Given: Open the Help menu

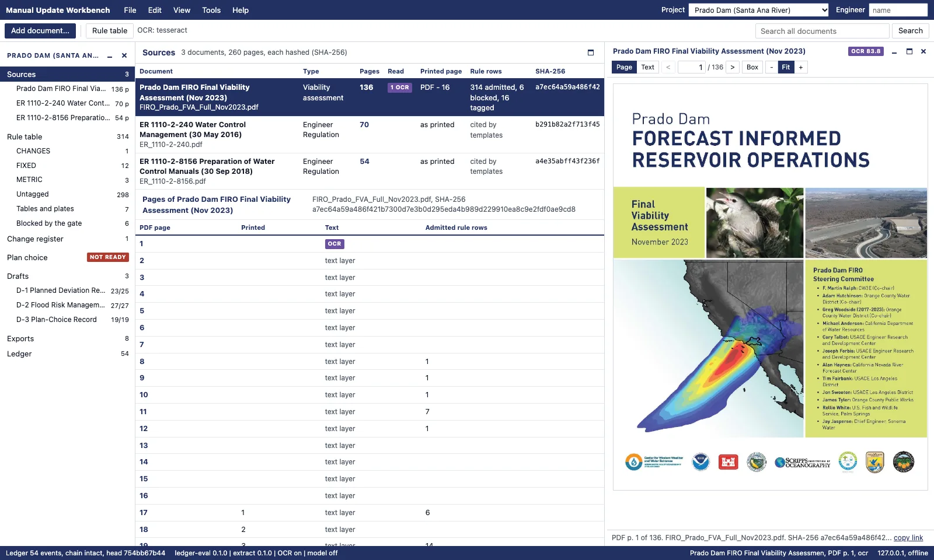Looking at the screenshot, I should click(241, 10).
